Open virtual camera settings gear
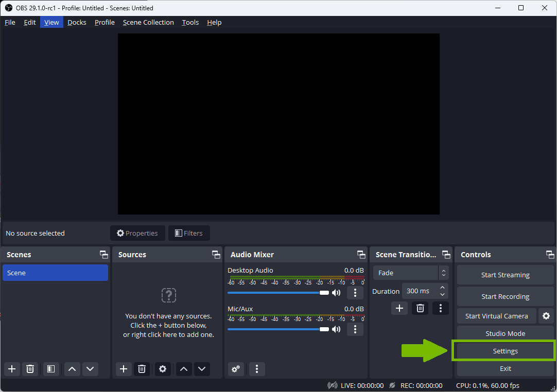557x392 pixels. click(x=546, y=316)
